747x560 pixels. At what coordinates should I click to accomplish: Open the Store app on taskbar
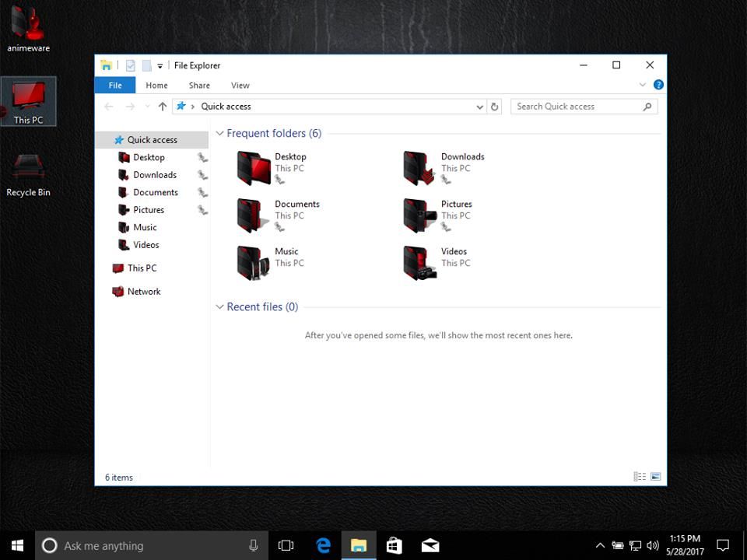pos(394,545)
